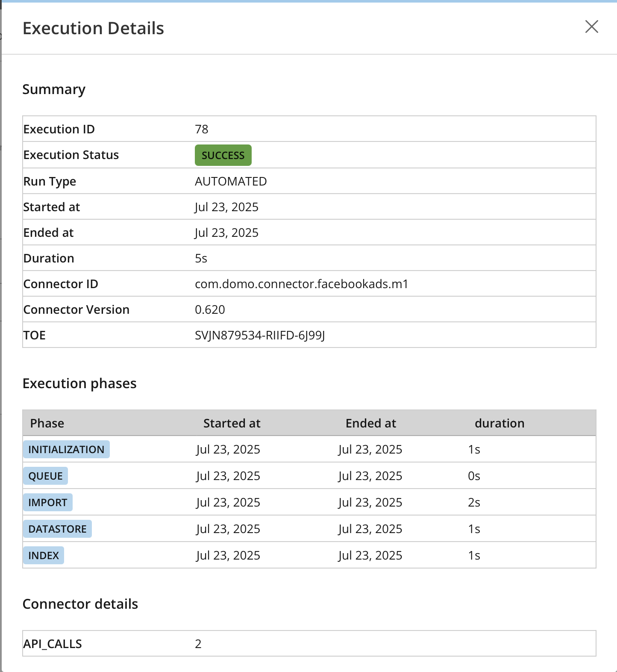This screenshot has width=617, height=672.
Task: Click the green SUCCESS status badge
Action: point(223,155)
